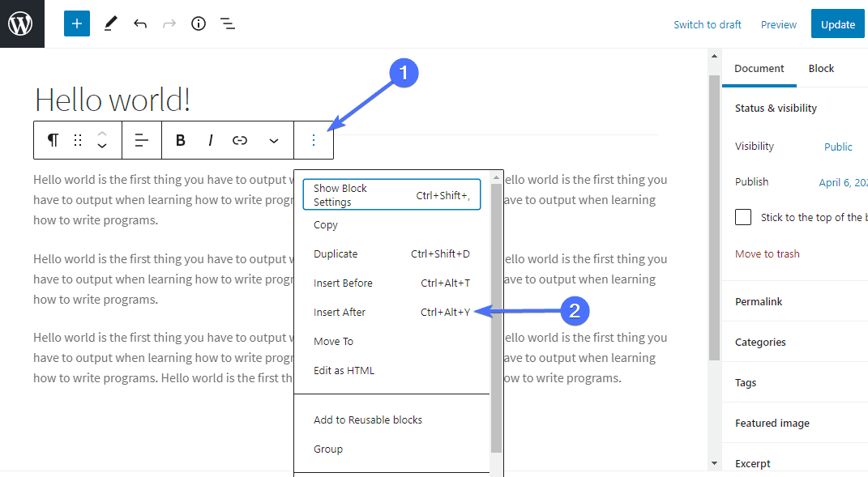Select Insert Before menu entry
Viewport: 868px width, 477px height.
[392, 283]
